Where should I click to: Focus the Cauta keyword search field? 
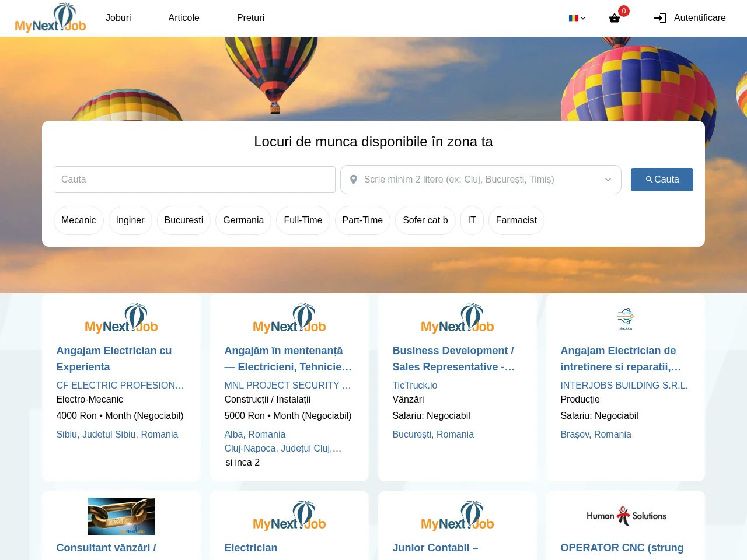(194, 180)
